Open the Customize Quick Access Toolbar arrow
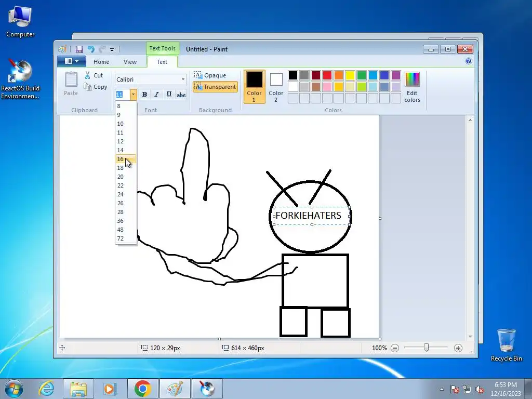This screenshot has width=532, height=399. tap(112, 49)
